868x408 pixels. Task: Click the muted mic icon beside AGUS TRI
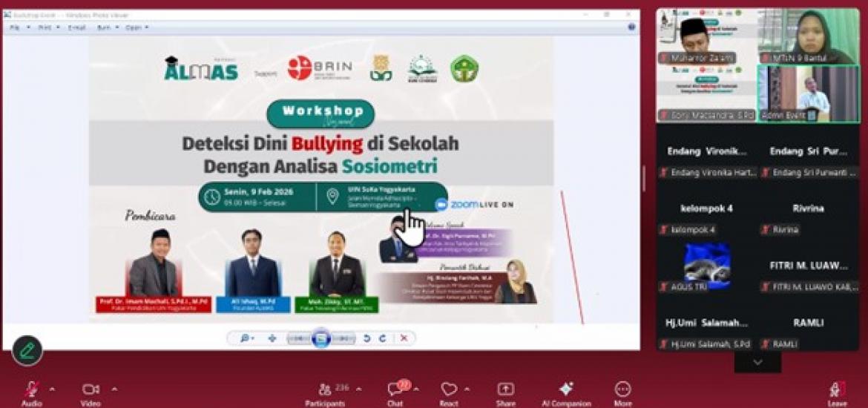(664, 287)
